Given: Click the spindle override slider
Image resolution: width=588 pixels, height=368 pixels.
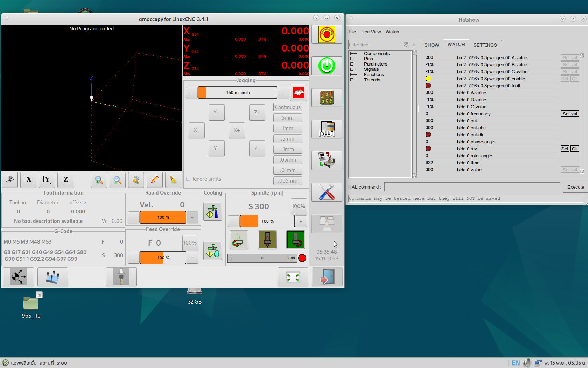Looking at the screenshot, I should point(267,221).
